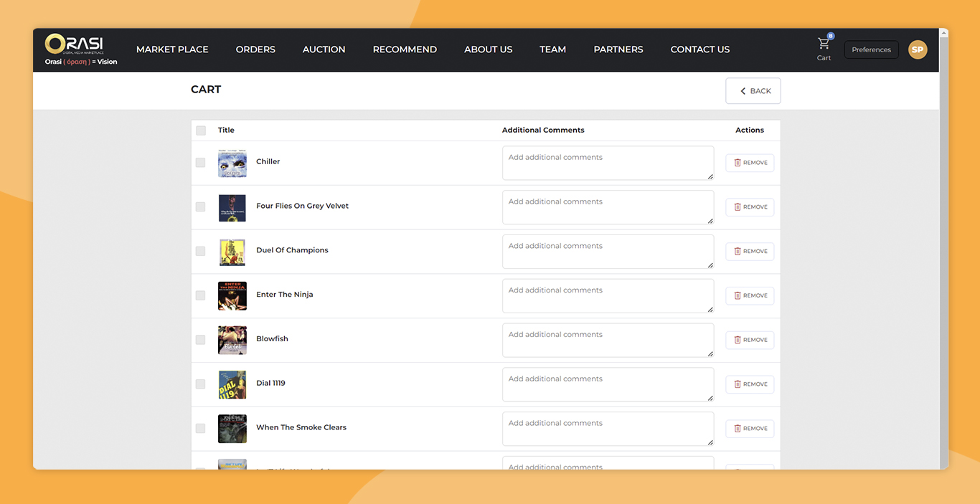Screen dimensions: 980x504
Task: Open the Auction page
Action: click(324, 49)
